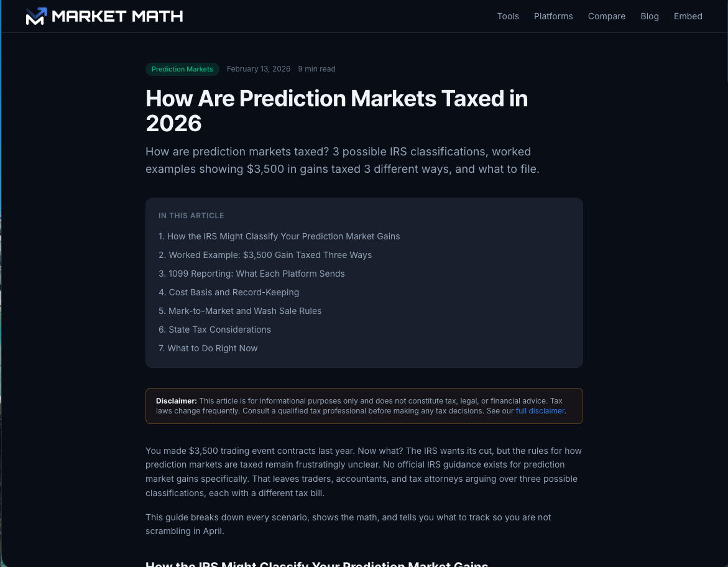
Task: Click the Prediction Markets category tag
Action: click(x=182, y=69)
